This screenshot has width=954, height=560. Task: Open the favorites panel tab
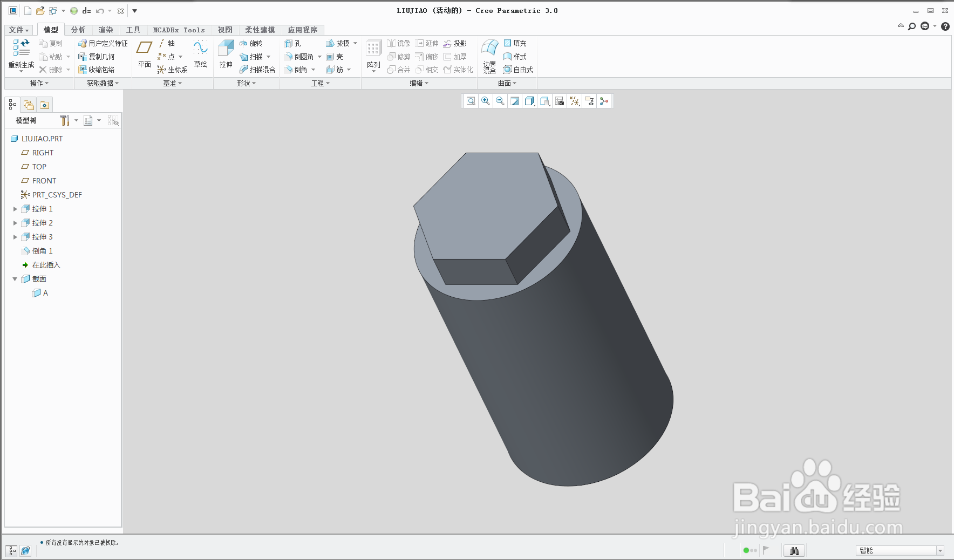pyautogui.click(x=44, y=105)
